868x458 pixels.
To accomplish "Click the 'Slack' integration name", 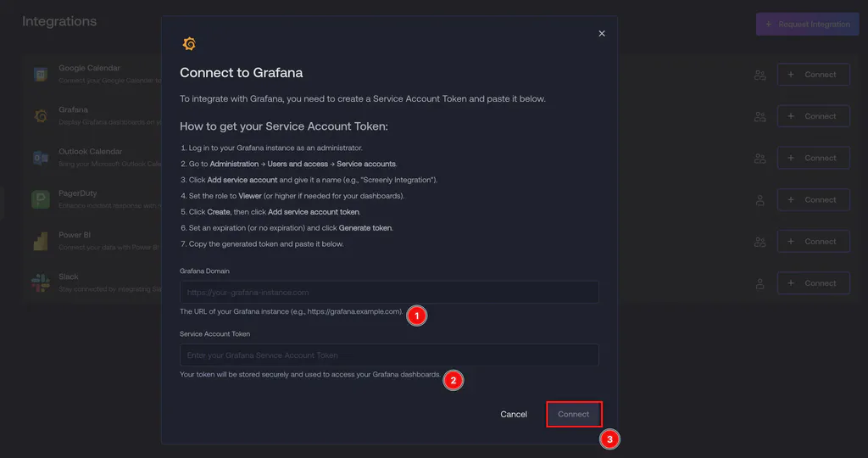I will tap(68, 276).
